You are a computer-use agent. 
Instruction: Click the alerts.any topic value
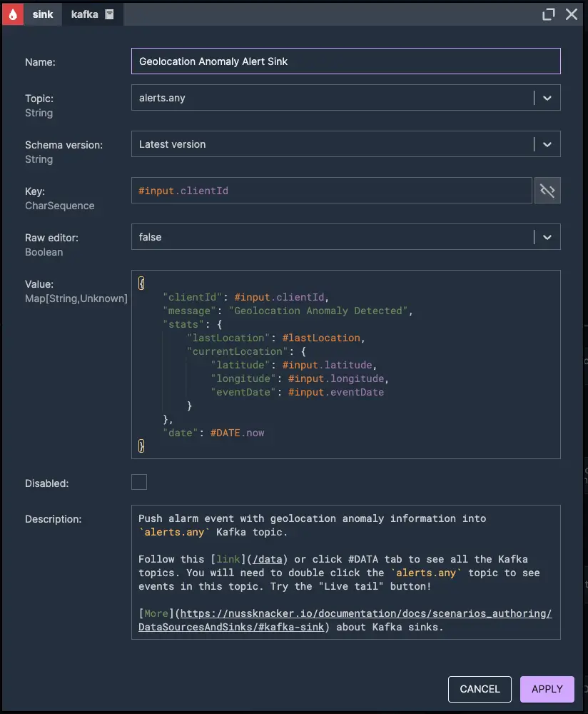[162, 98]
